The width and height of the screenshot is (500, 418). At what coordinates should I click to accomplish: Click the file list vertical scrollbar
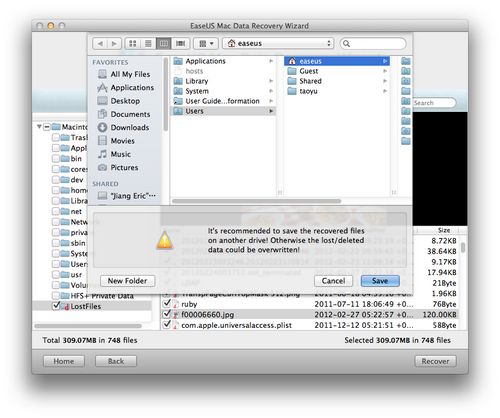[463, 247]
